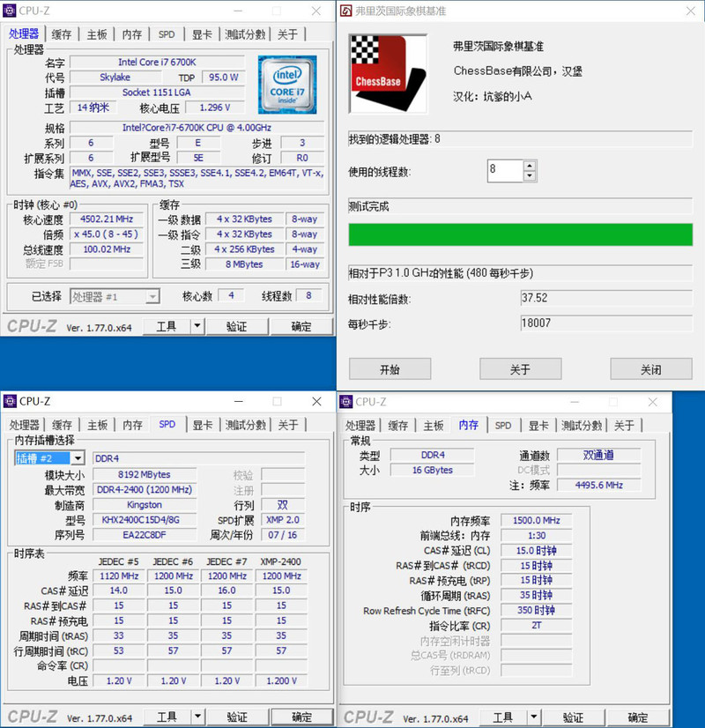Click 开始 to start the chess benchmark

(x=390, y=369)
